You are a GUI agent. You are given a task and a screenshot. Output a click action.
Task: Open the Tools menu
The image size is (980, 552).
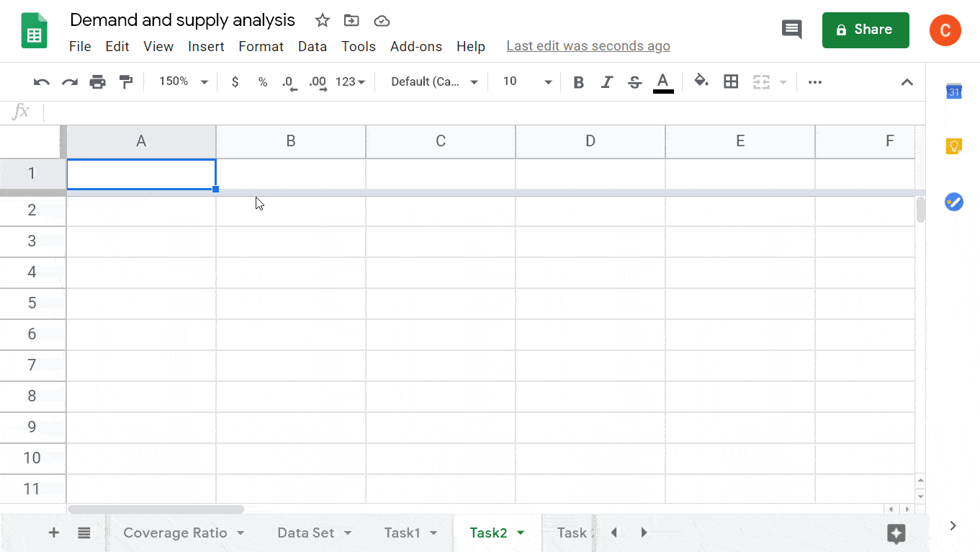pos(359,46)
